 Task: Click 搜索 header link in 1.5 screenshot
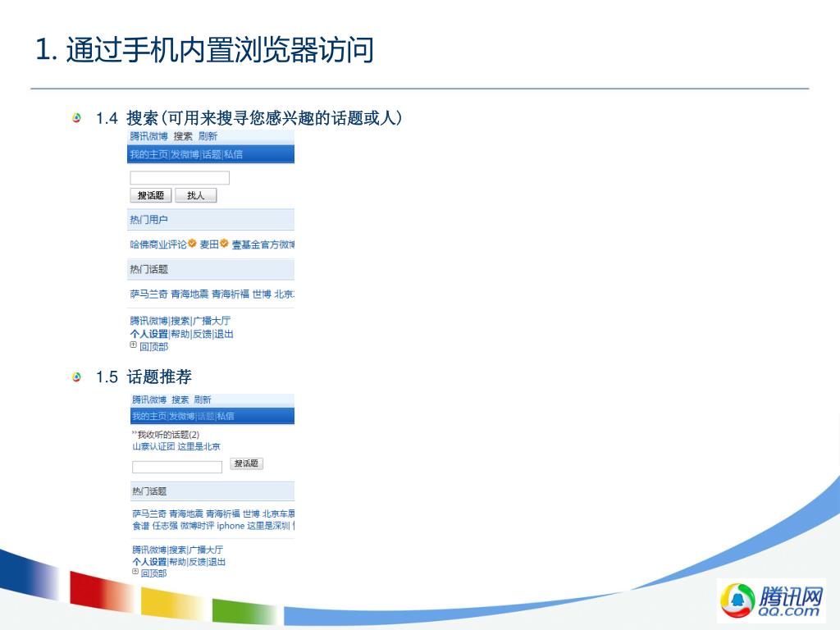[x=180, y=399]
